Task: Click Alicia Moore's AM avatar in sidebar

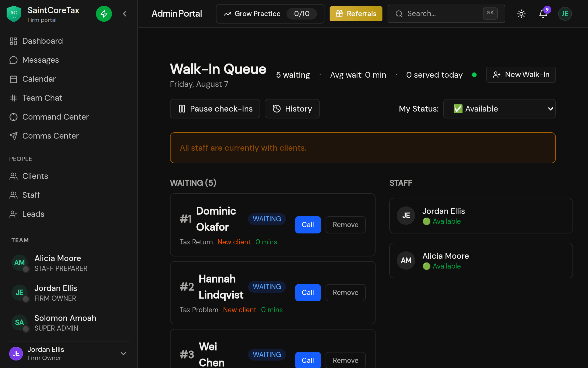Action: point(20,263)
